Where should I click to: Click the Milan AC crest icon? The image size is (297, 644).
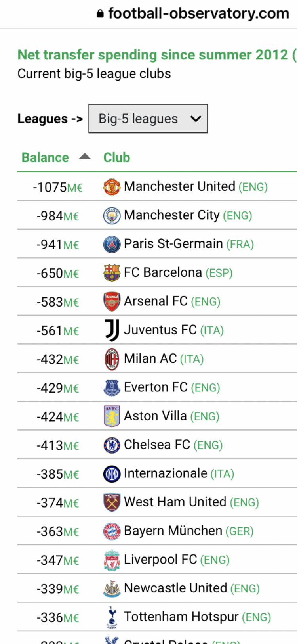pos(112,359)
